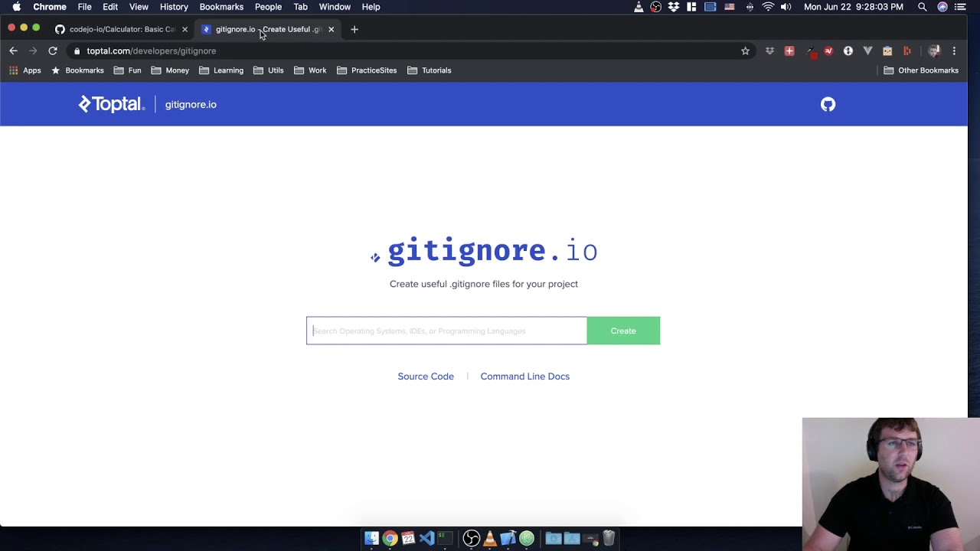
Task: Open Wi-Fi status in the menu bar
Action: (768, 7)
